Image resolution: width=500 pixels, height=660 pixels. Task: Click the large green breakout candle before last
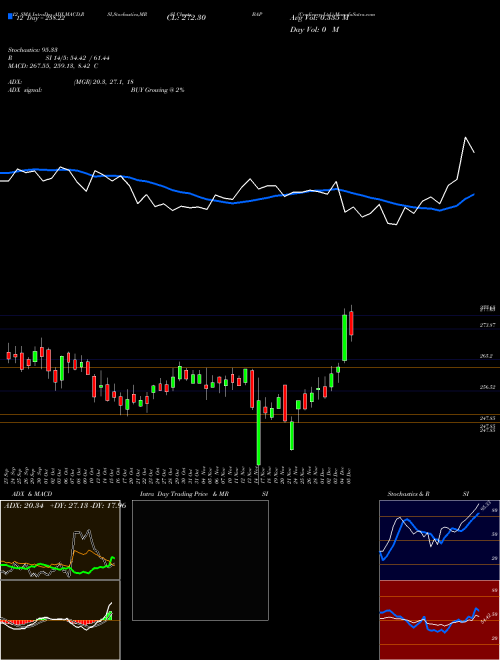[344, 338]
